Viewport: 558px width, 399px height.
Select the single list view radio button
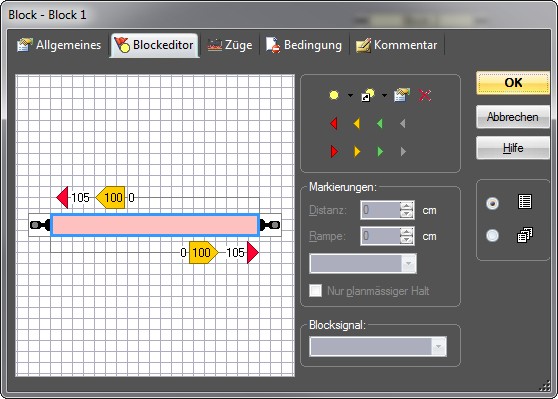tap(493, 203)
